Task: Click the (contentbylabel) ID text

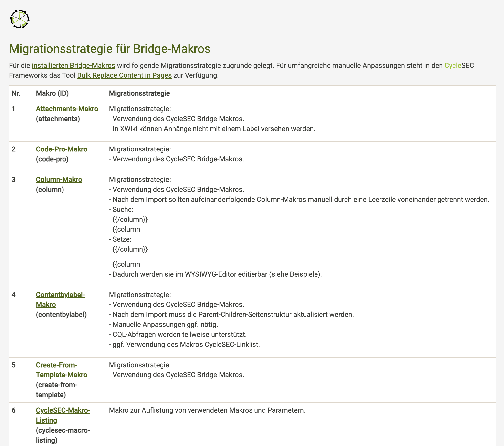Action: point(61,314)
